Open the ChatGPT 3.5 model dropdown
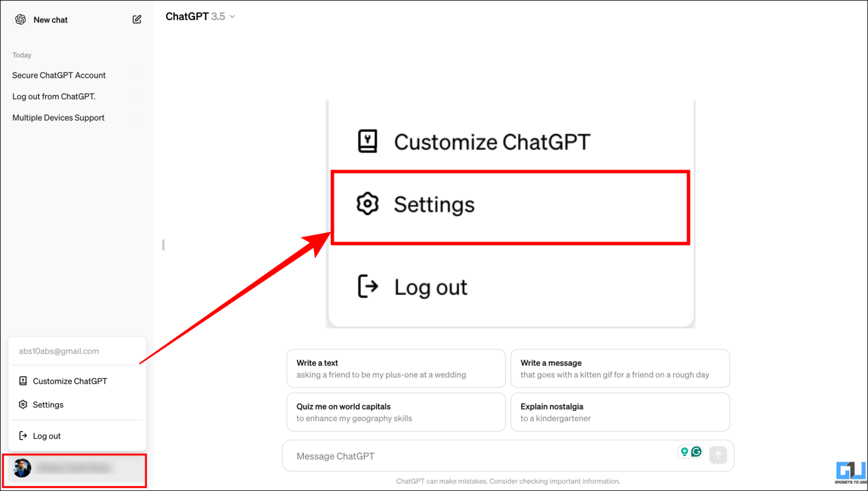 click(x=200, y=16)
